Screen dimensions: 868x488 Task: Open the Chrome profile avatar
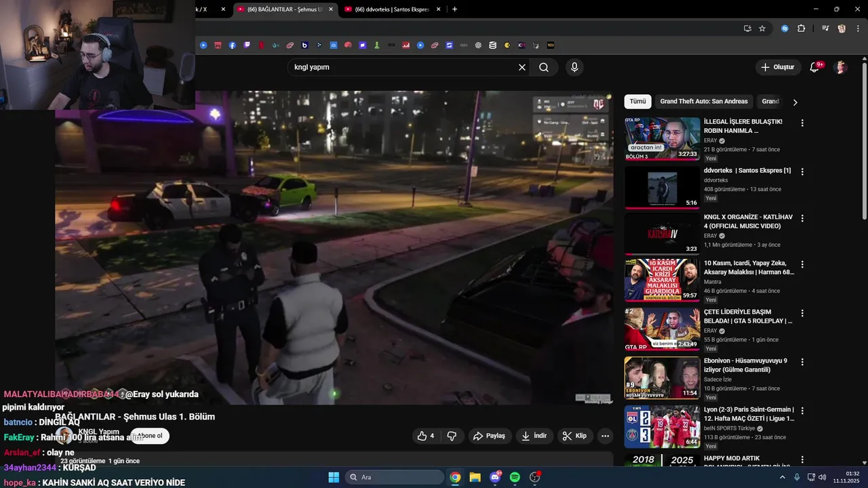[842, 28]
